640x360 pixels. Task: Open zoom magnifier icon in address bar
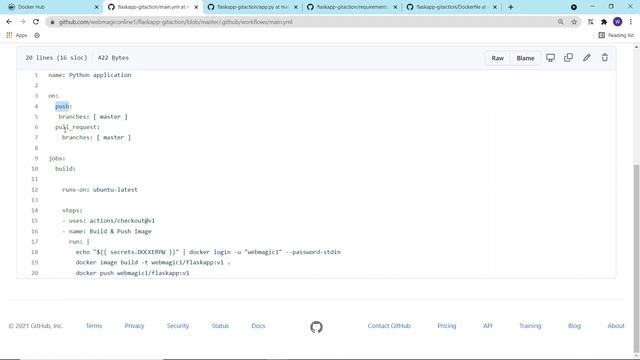(x=560, y=22)
